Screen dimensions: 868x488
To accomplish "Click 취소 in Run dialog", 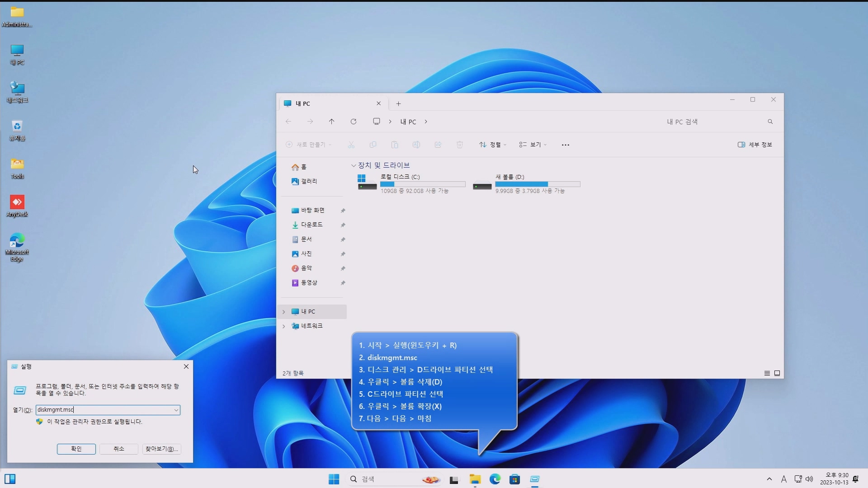I will click(x=119, y=449).
